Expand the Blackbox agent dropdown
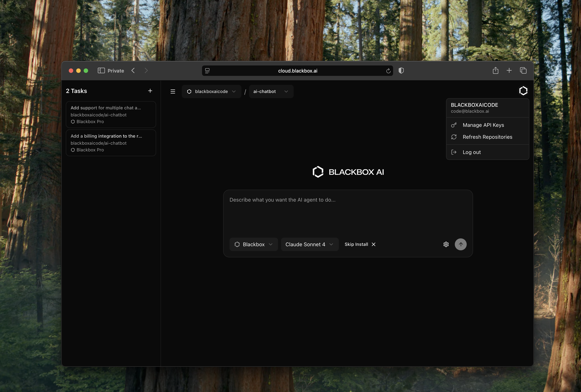The image size is (581, 392). tap(253, 244)
